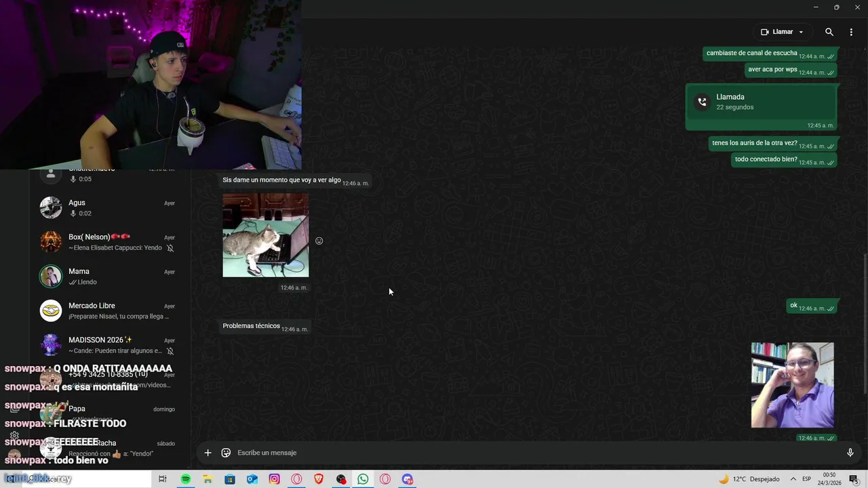The height and width of the screenshot is (488, 868).
Task: React to the cat image with emoji
Action: click(319, 241)
